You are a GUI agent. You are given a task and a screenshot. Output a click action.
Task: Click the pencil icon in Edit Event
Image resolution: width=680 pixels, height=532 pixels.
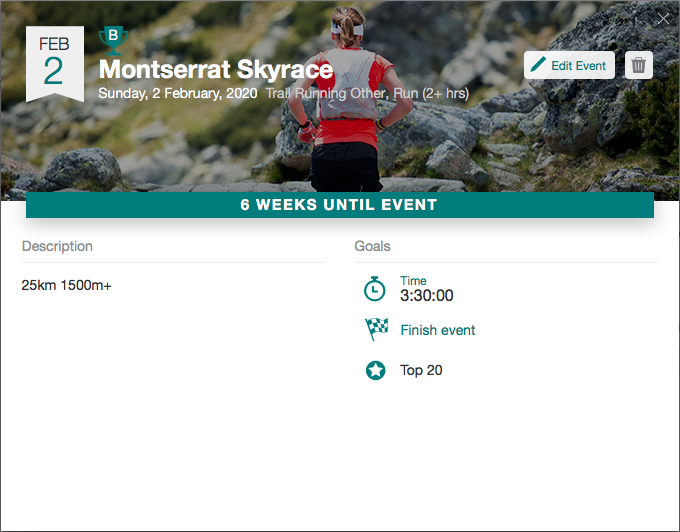[538, 65]
